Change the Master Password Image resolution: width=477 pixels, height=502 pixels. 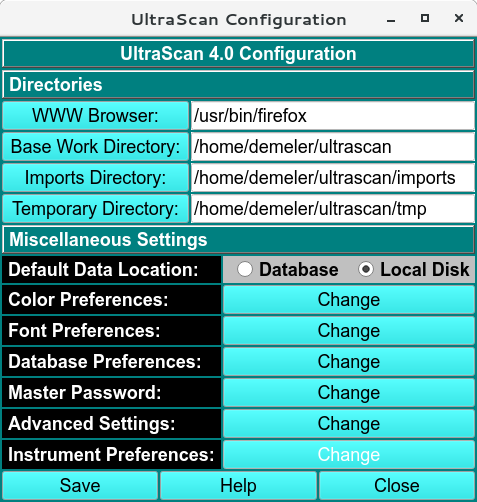pos(349,393)
